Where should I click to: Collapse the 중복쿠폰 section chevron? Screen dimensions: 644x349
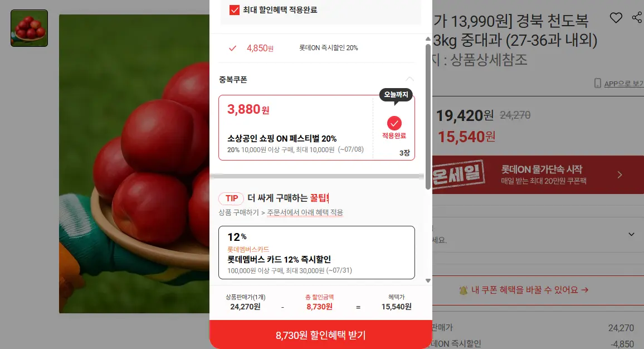409,79
